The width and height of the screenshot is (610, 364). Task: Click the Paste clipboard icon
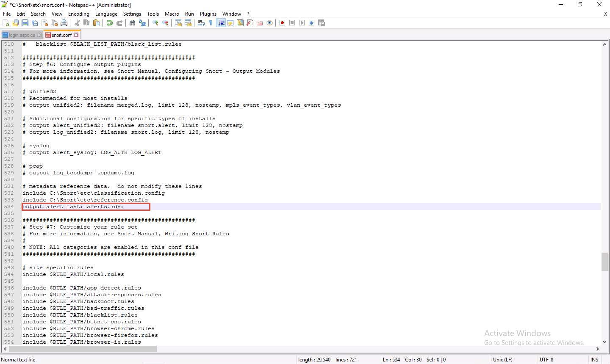97,23
